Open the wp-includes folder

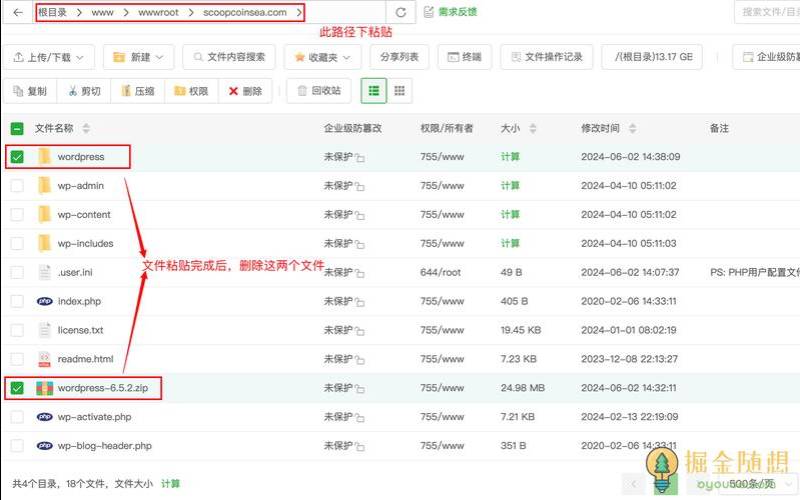pos(85,243)
